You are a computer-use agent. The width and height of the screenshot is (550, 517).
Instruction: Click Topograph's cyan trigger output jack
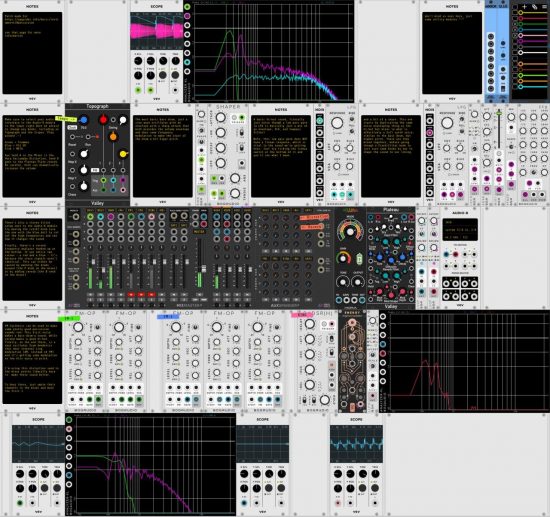pos(113,180)
